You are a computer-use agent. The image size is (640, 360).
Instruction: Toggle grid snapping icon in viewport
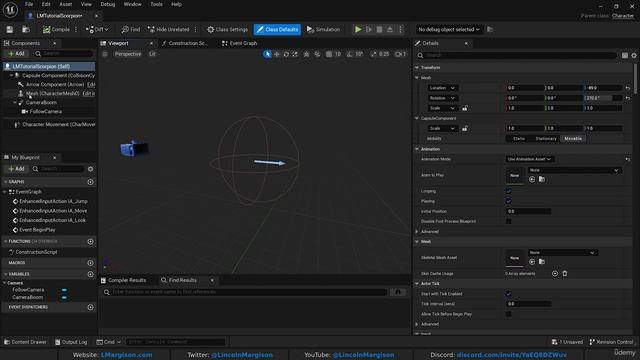click(329, 54)
